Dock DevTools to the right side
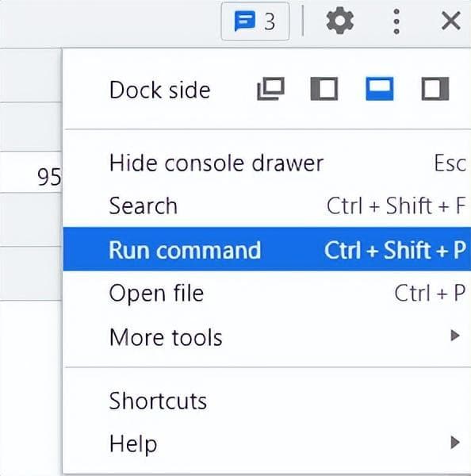471x476 pixels. 435,89
